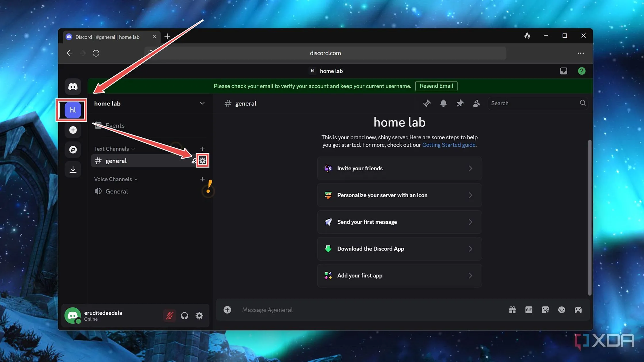Screen dimensions: 644x362
Task: Open the General voice channel
Action: 117,191
